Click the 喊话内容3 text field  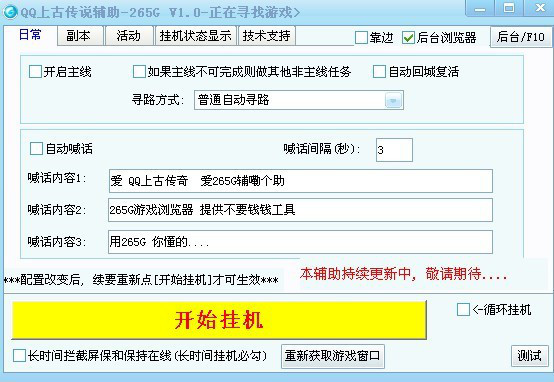300,242
